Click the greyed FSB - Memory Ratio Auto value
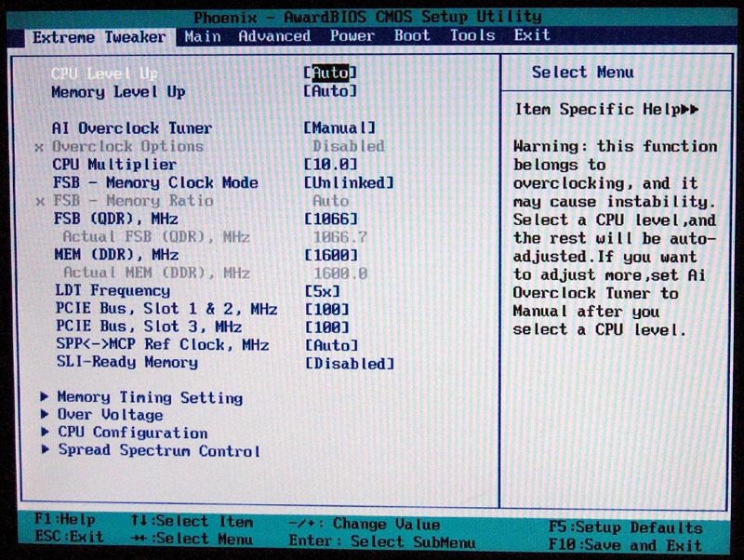The image size is (744, 560). [331, 201]
